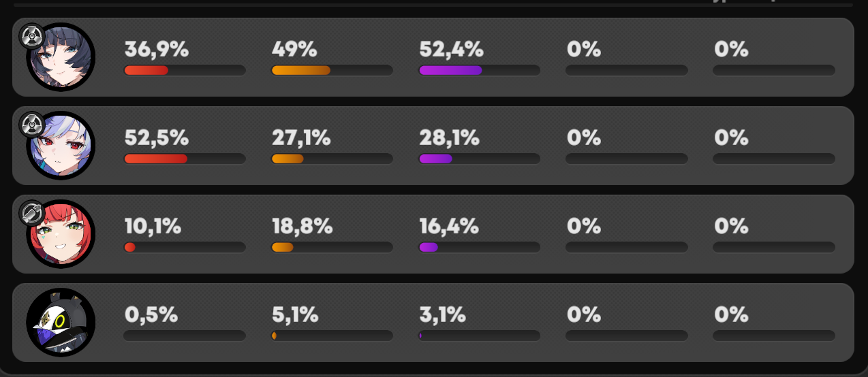The image size is (868, 377).
Task: Click the orange 27,1% progress bar
Action: tap(332, 159)
